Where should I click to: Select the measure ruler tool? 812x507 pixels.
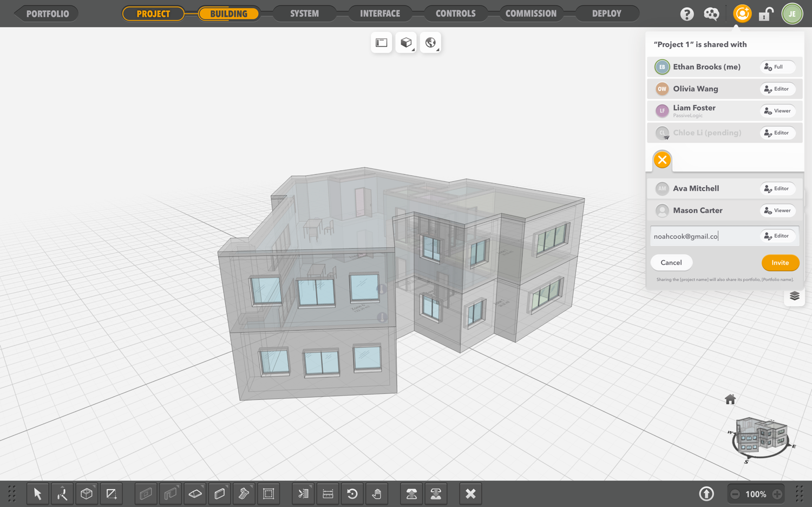[328, 493]
